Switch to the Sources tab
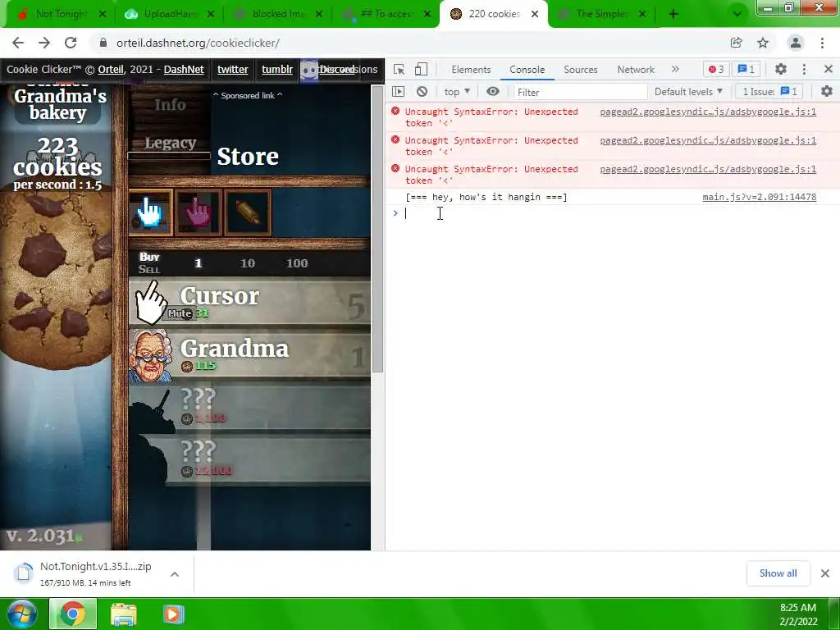This screenshot has width=840, height=630. (x=580, y=70)
